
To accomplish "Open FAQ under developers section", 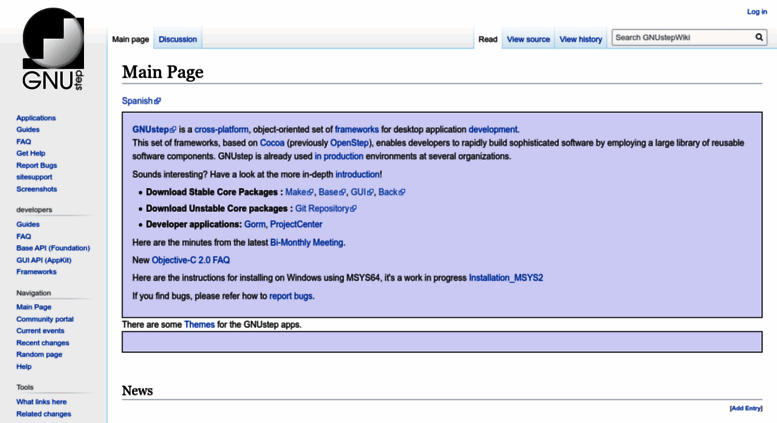I will [23, 237].
